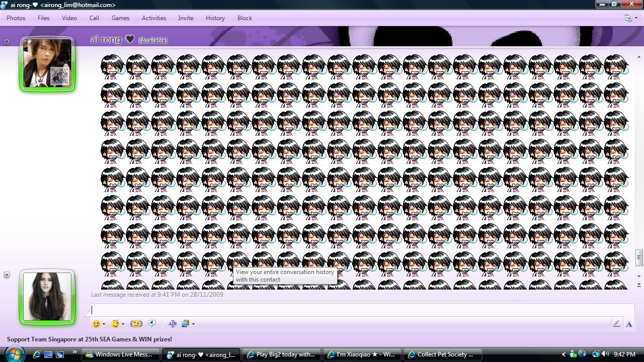644x362 pixels.
Task: Click the show menu icon at top right
Action: tap(628, 18)
